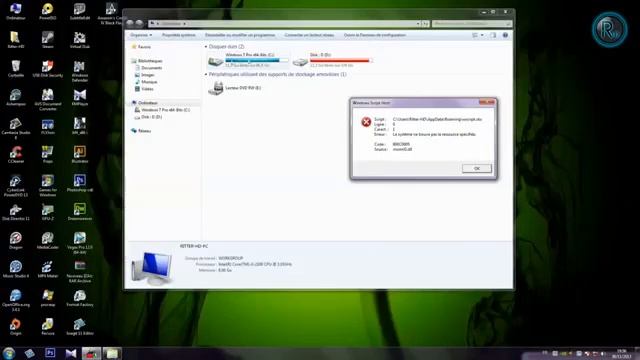Click Connecter un lecteur réseau
Viewport: 640px width, 360px height.
(309, 35)
